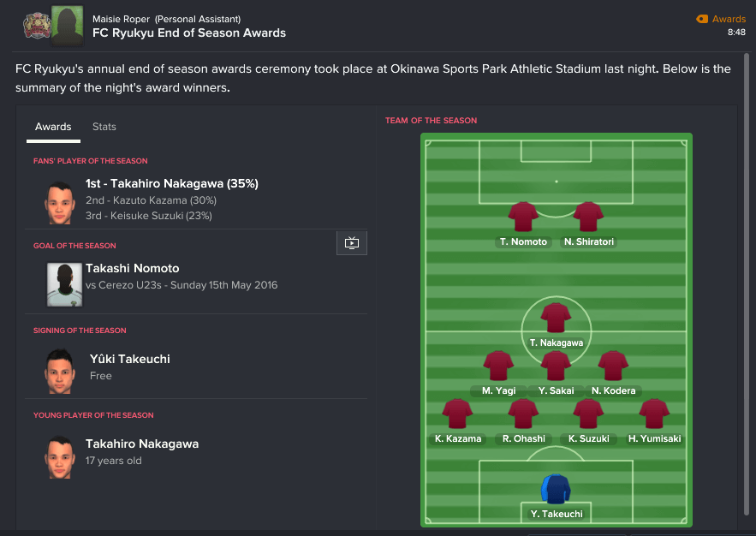The image size is (756, 536).
Task: Click the Awards label beside the tag
Action: point(729,19)
